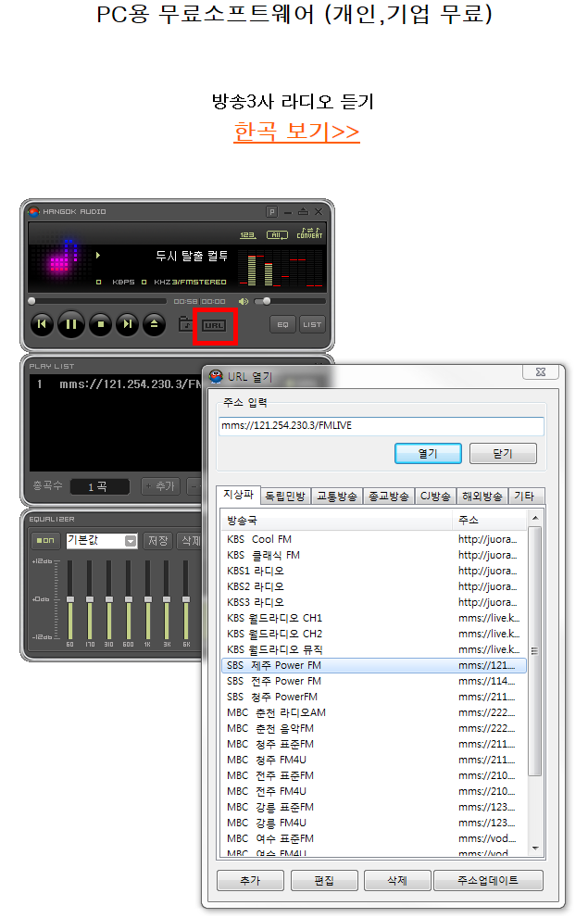Switch to the 종교방송 tab
The width and height of the screenshot is (588, 918).
tap(389, 497)
